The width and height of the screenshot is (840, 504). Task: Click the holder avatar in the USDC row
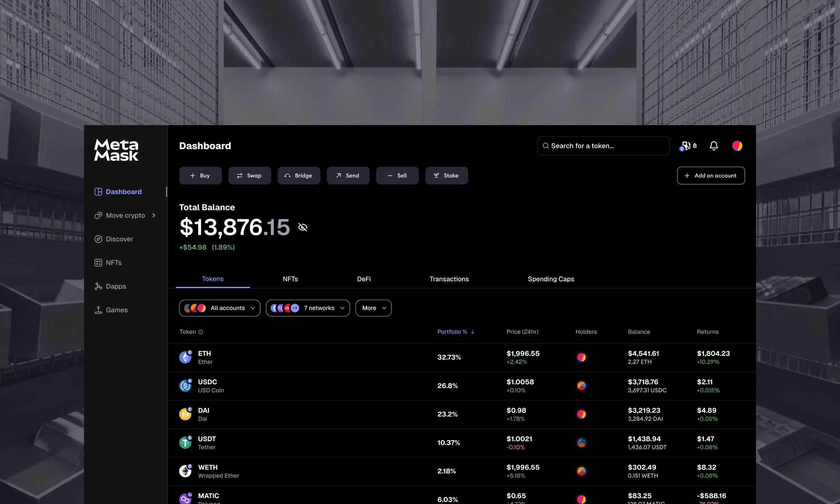[x=581, y=386]
